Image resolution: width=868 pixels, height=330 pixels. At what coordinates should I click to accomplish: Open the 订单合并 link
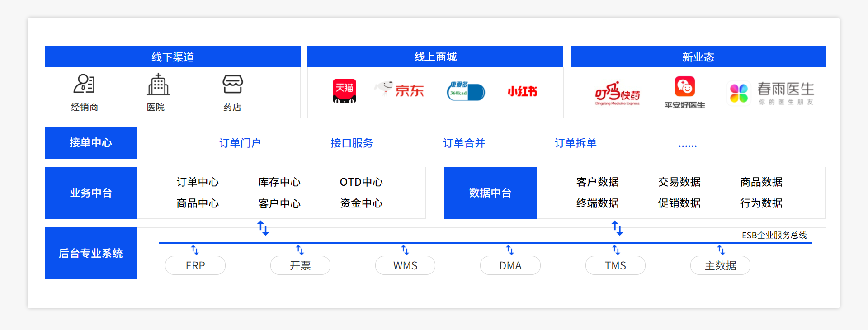tap(464, 143)
